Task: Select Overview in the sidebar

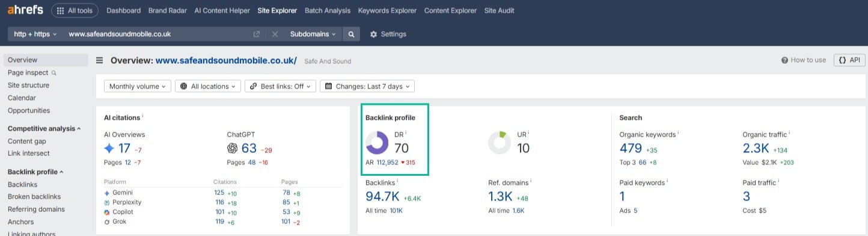Action: 46,60
